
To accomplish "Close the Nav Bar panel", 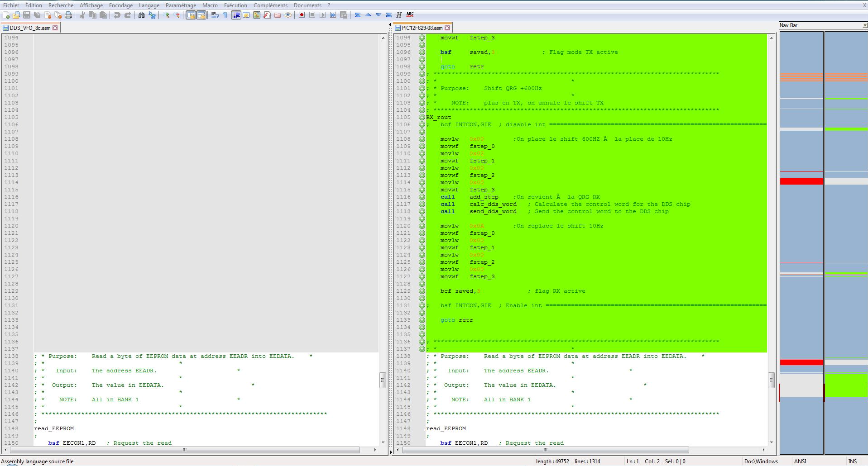I will coord(865,25).
